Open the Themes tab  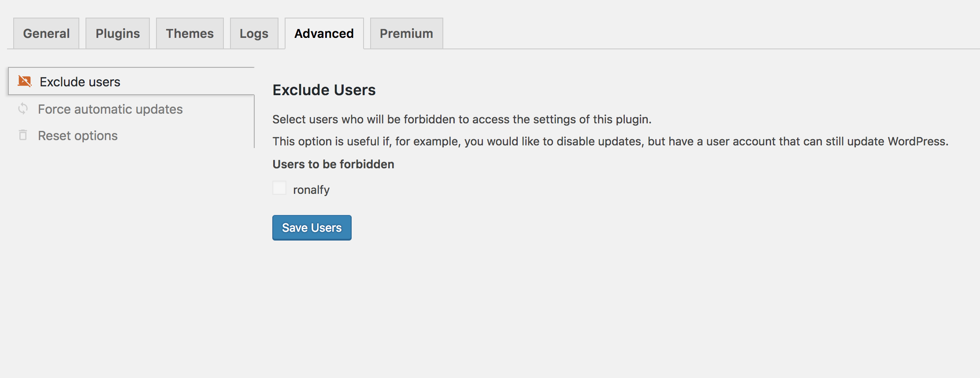coord(190,33)
